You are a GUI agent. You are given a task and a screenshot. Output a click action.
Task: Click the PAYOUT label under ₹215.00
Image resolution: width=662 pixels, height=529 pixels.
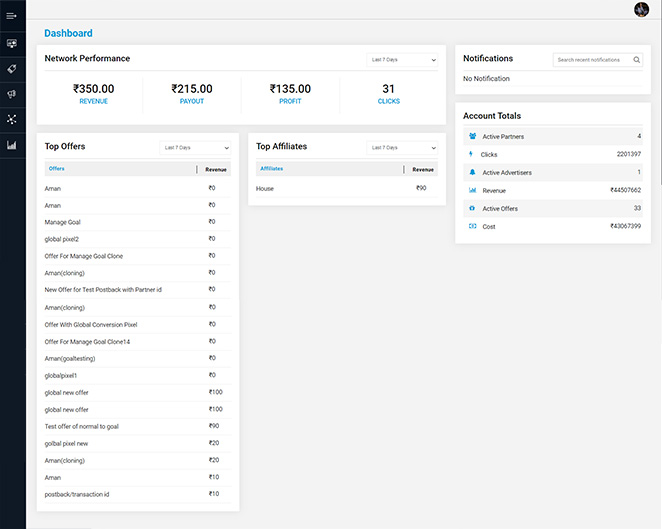[192, 101]
